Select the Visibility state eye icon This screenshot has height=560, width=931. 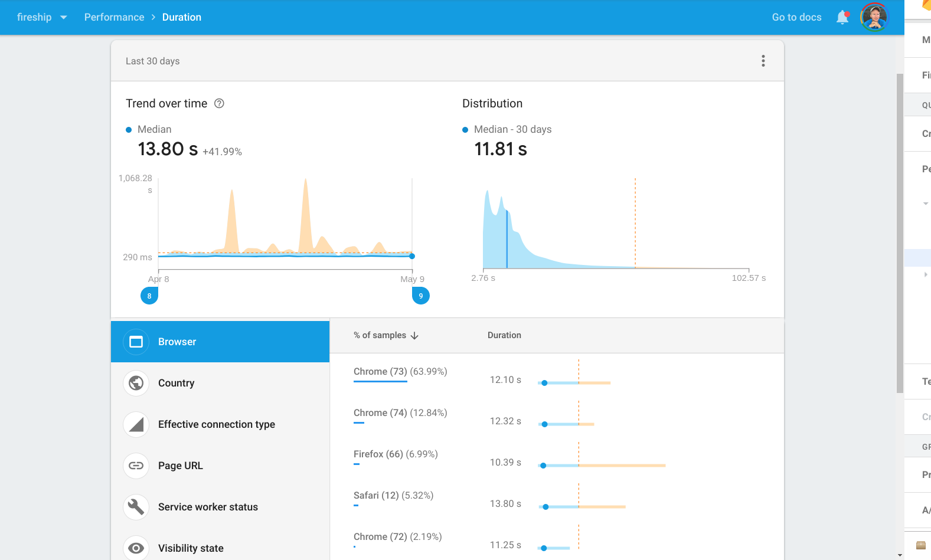[x=136, y=548]
